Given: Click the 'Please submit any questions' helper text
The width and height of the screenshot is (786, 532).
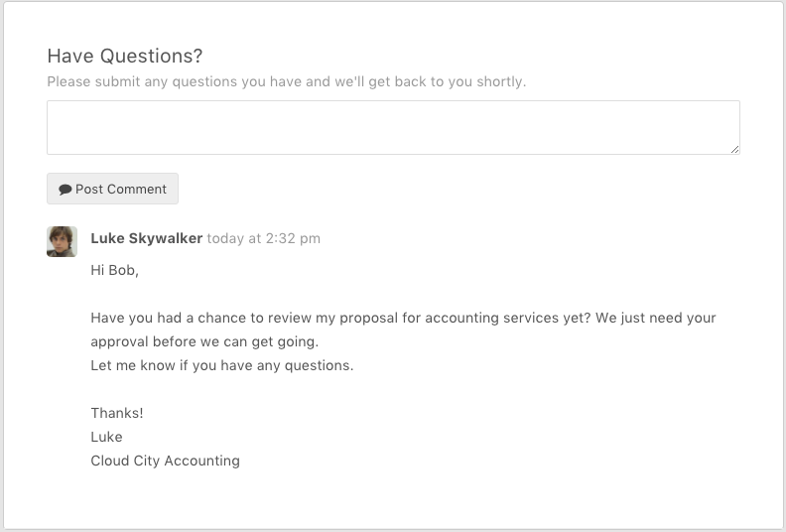Looking at the screenshot, I should point(286,81).
